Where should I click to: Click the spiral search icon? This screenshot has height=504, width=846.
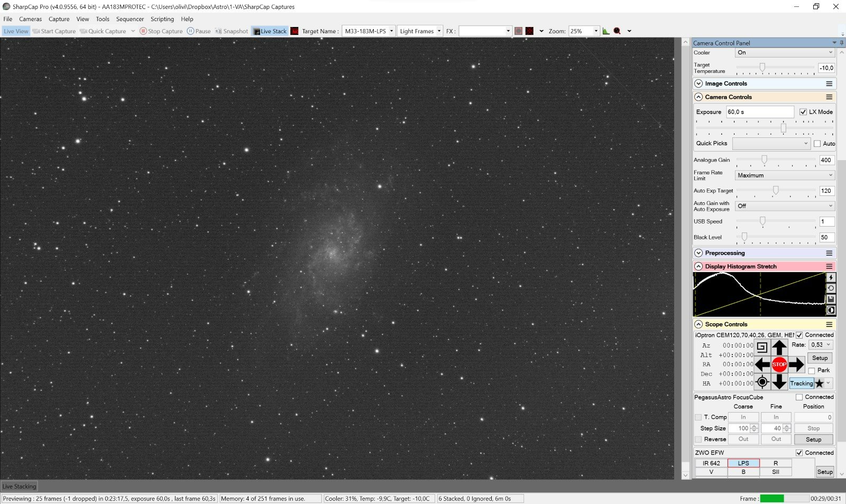[762, 347]
